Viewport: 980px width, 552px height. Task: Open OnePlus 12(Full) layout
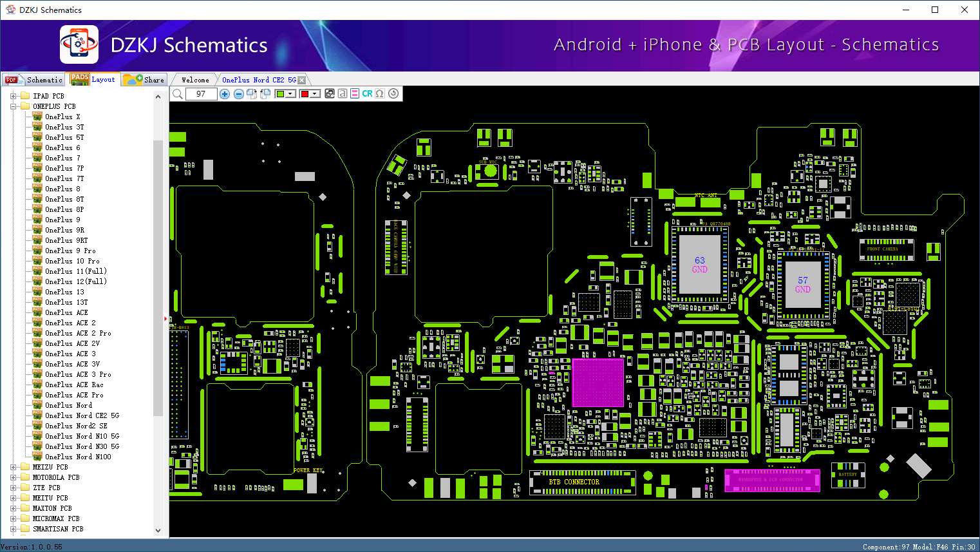click(76, 281)
